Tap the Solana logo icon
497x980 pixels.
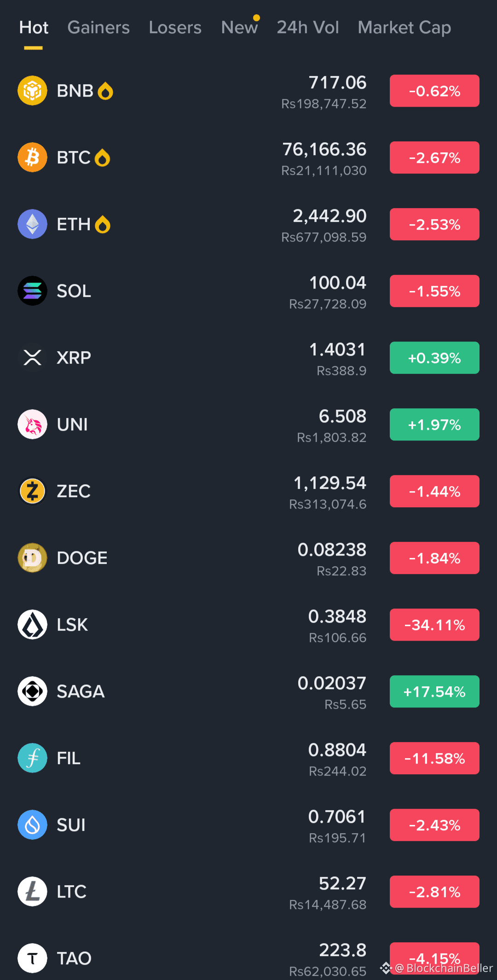pyautogui.click(x=32, y=291)
